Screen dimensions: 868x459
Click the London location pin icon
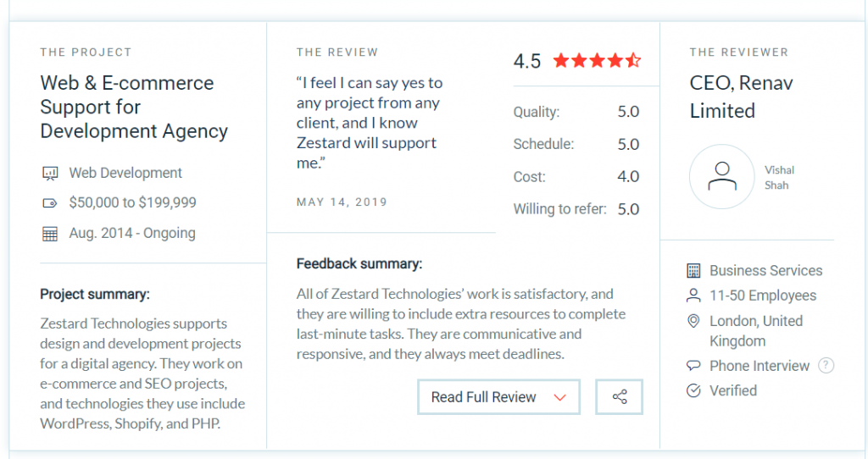[693, 321]
